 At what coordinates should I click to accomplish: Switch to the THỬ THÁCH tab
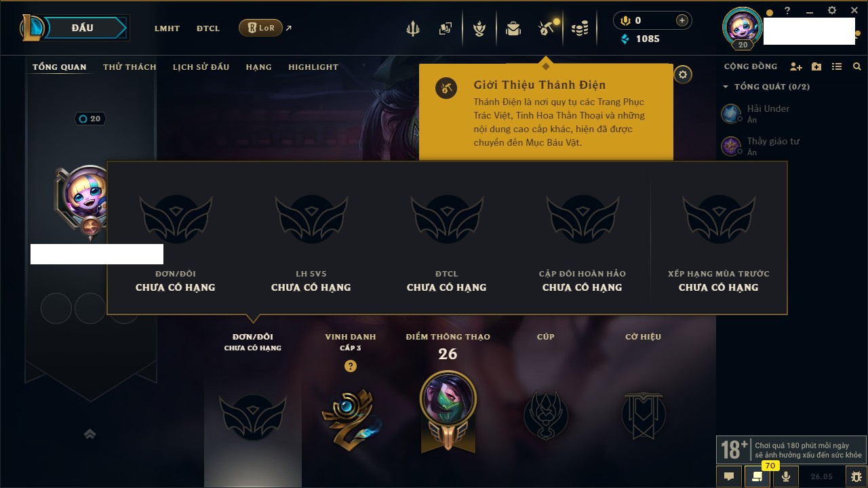[130, 67]
